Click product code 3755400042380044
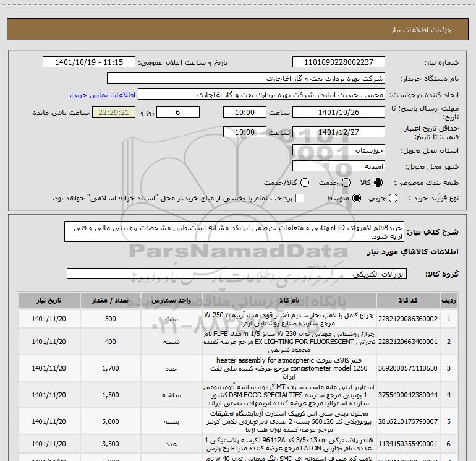Viewport: 476px width, 461px height. 408,395
